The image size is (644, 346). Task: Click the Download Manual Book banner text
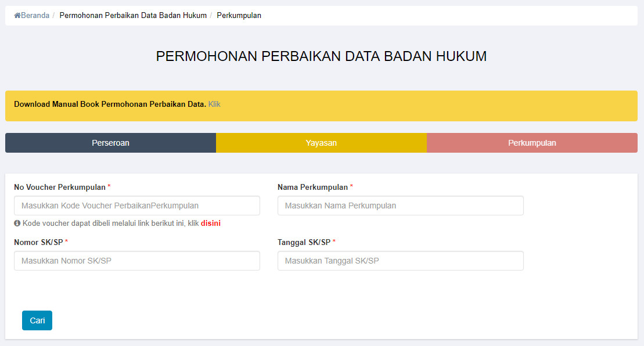pos(110,104)
